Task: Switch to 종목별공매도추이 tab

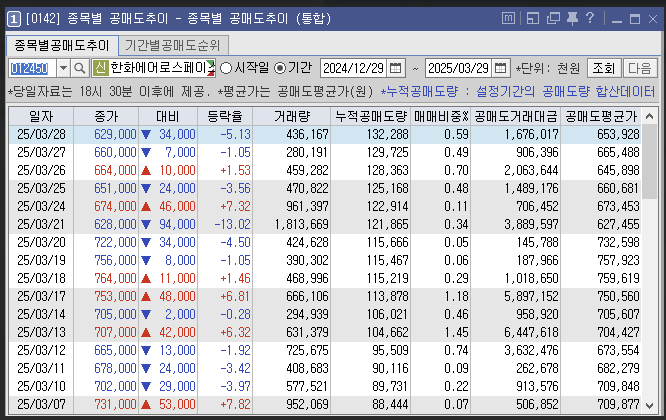Action: 62,45
